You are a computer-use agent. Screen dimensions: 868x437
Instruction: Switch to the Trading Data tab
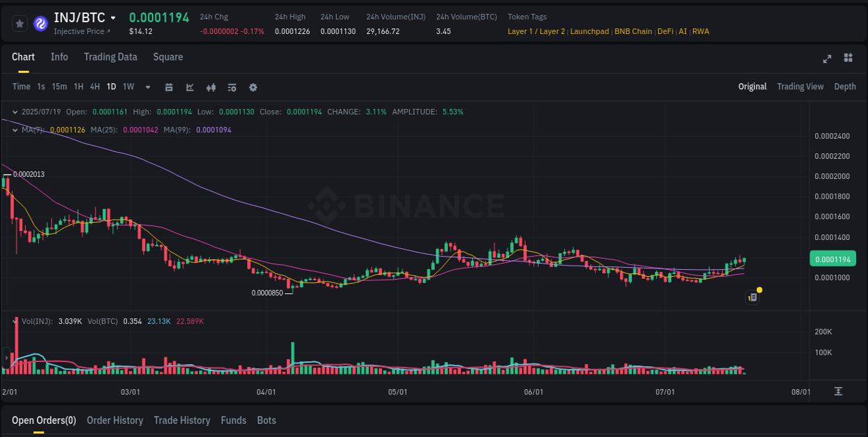[110, 57]
